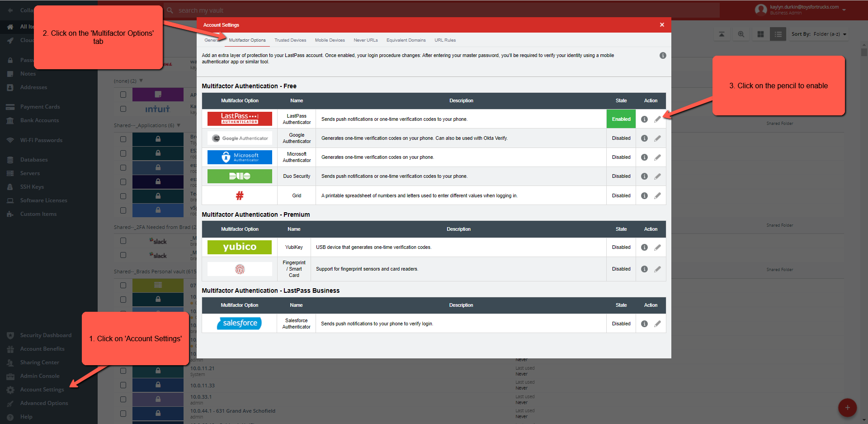The image size is (868, 424).
Task: Open the Sort By Folder dropdown
Action: coord(819,34)
